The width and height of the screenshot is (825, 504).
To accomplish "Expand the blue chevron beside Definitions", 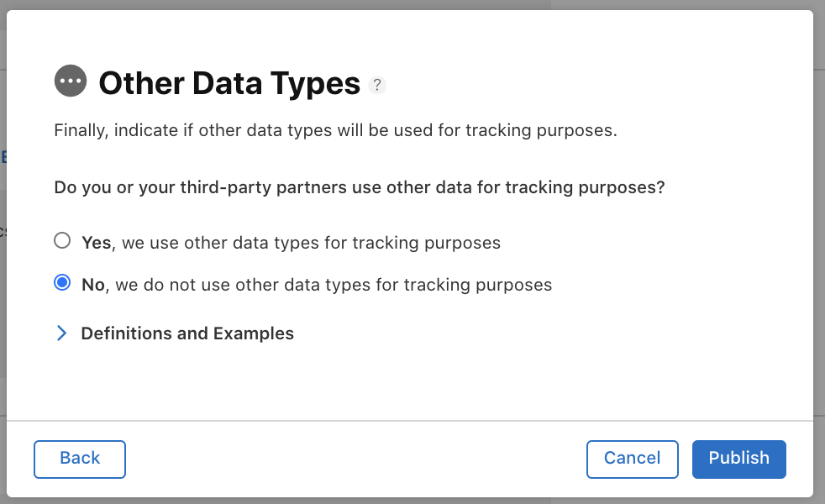I will 61,333.
